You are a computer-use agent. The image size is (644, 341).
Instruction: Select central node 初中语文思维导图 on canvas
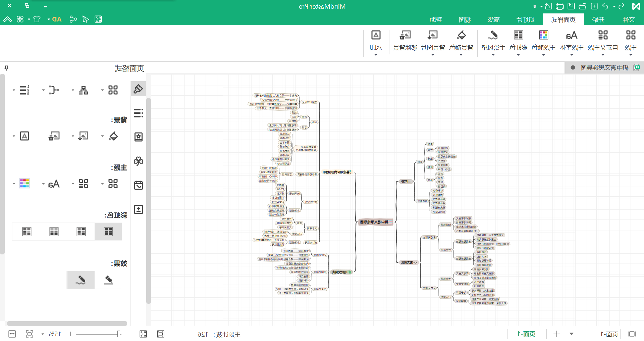point(376,222)
